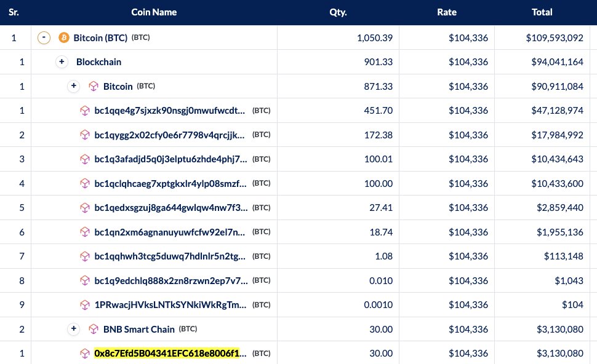Select the quantity value 18.74
The image size is (597, 364).
click(x=381, y=232)
